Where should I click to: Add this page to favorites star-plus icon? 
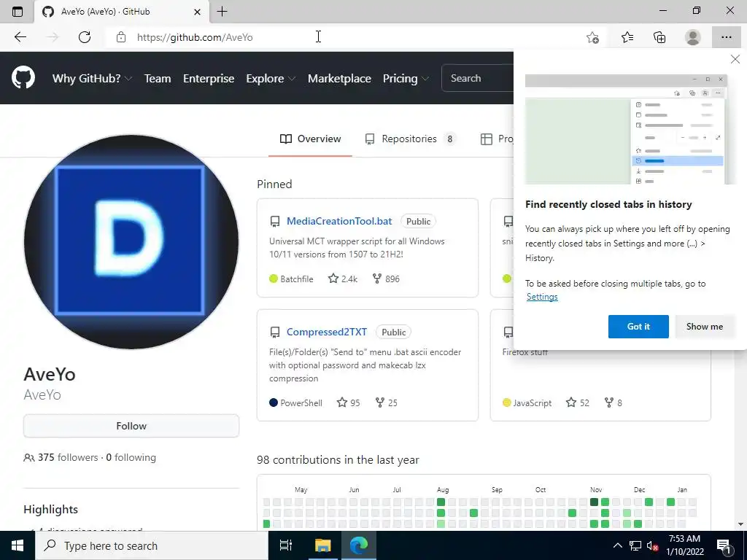pos(592,37)
